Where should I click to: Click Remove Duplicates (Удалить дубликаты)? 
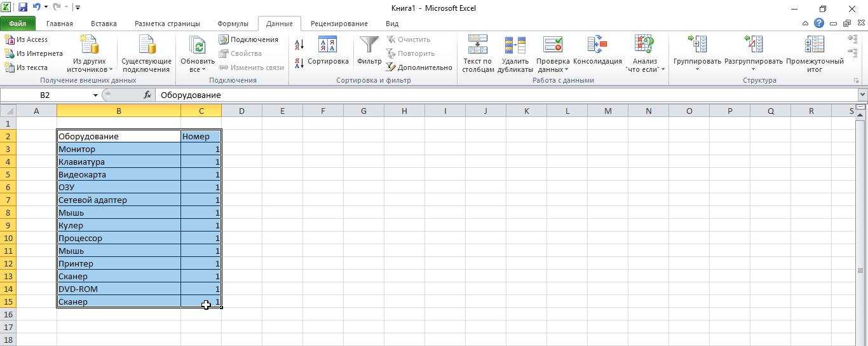click(x=515, y=54)
